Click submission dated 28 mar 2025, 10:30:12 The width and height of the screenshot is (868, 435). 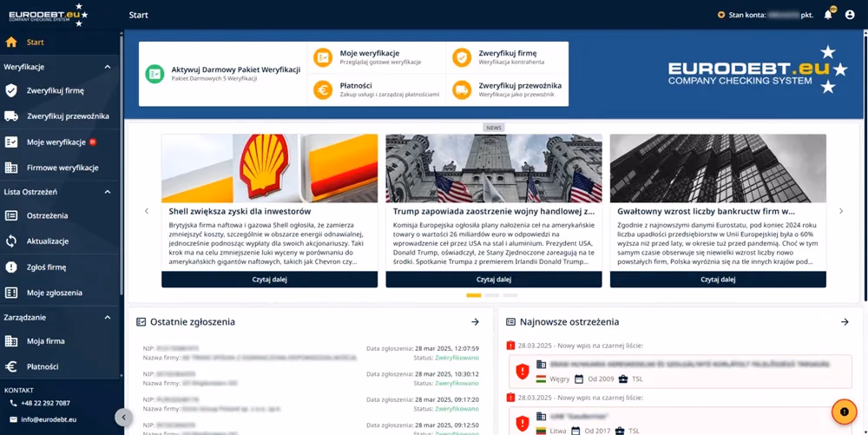coord(311,379)
